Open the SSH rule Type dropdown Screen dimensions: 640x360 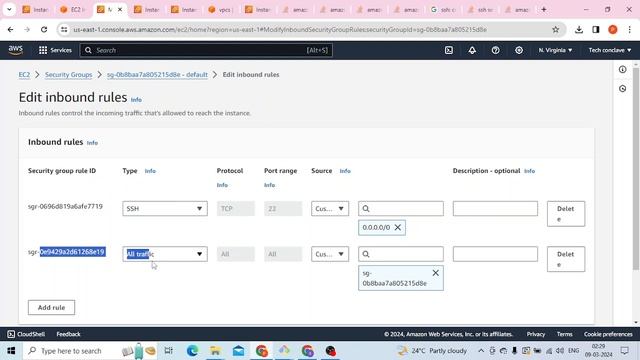tap(165, 209)
